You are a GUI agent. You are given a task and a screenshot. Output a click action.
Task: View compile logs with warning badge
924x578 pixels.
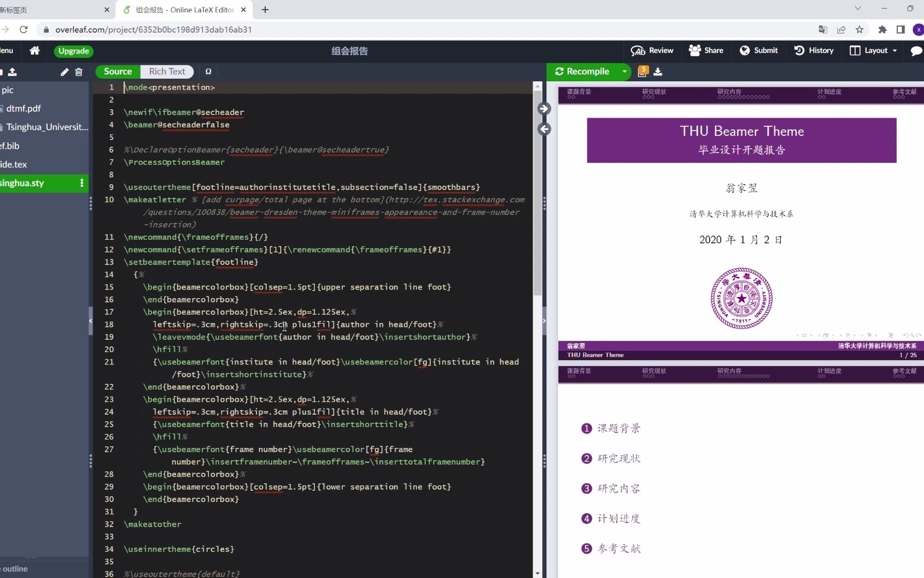643,71
